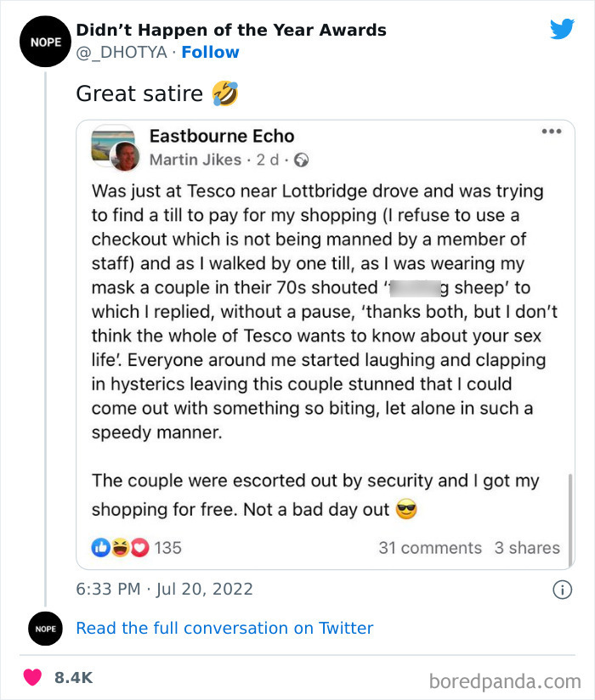
Task: Open the 31 comments on the Facebook post
Action: pos(430,548)
